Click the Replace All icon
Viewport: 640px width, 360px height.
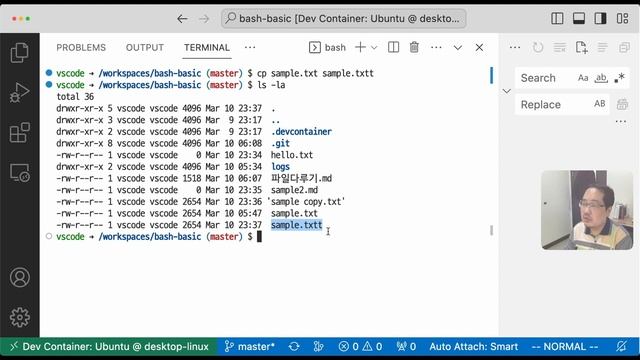coord(622,104)
